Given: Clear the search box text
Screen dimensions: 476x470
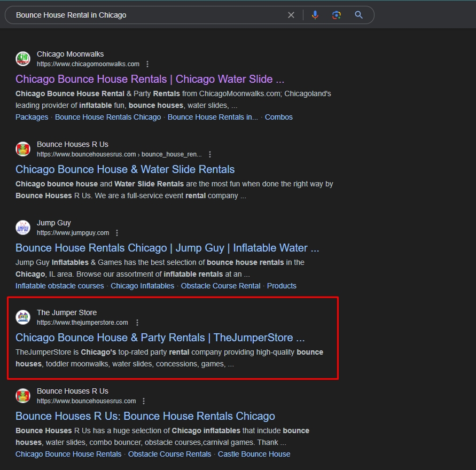Looking at the screenshot, I should [x=291, y=15].
